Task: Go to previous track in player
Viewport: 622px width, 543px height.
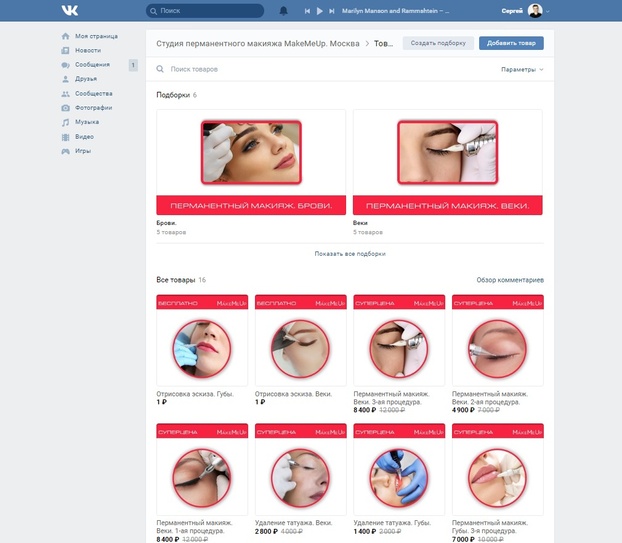Action: (307, 11)
